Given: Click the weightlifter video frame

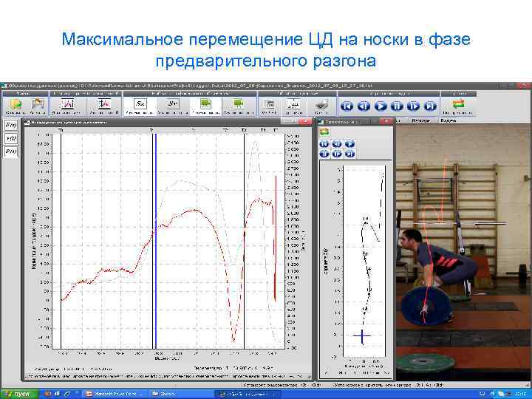Looking at the screenshot, I should pyautogui.click(x=463, y=252).
